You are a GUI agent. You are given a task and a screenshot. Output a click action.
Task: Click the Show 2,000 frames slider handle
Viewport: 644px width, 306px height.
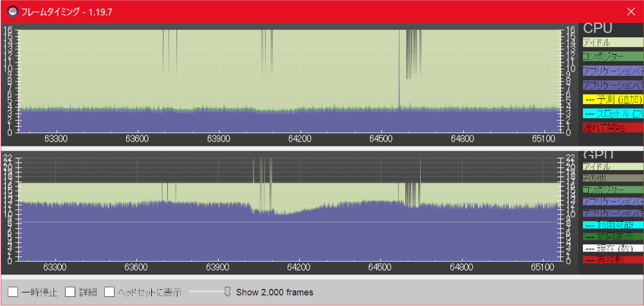coord(227,292)
